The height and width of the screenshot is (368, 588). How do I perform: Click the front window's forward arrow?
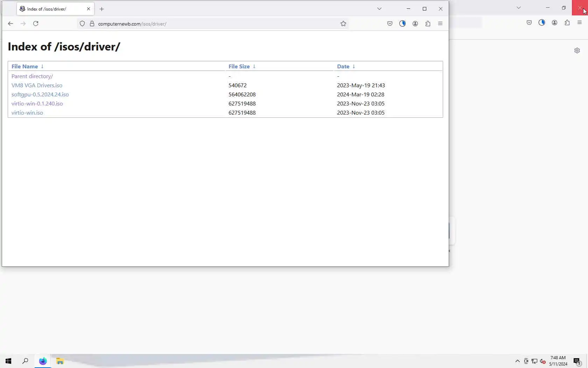[x=23, y=23]
